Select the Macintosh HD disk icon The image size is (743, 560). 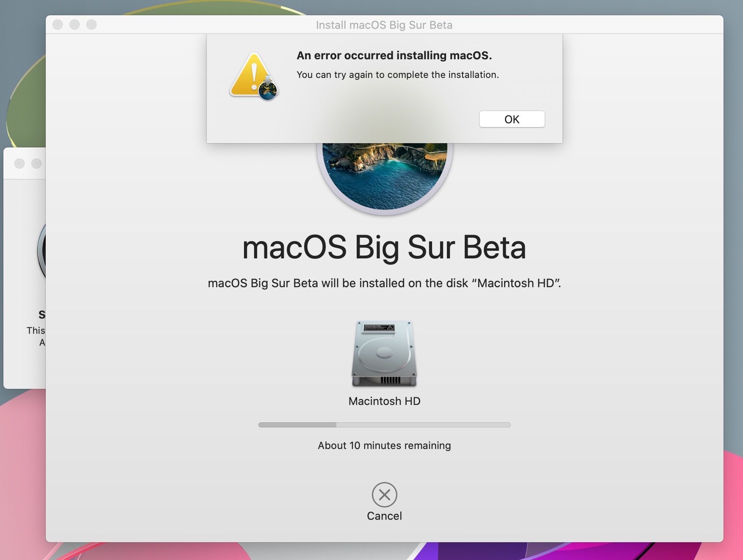pyautogui.click(x=384, y=354)
